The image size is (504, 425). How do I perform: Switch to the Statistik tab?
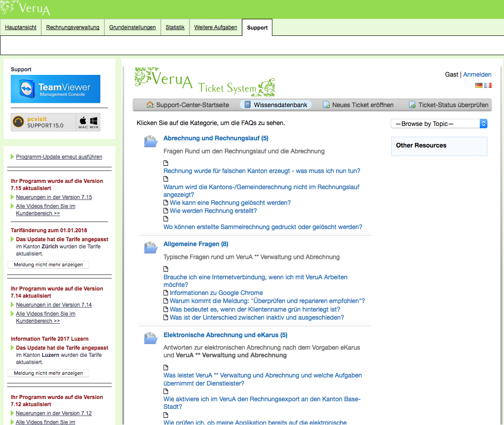(x=175, y=27)
